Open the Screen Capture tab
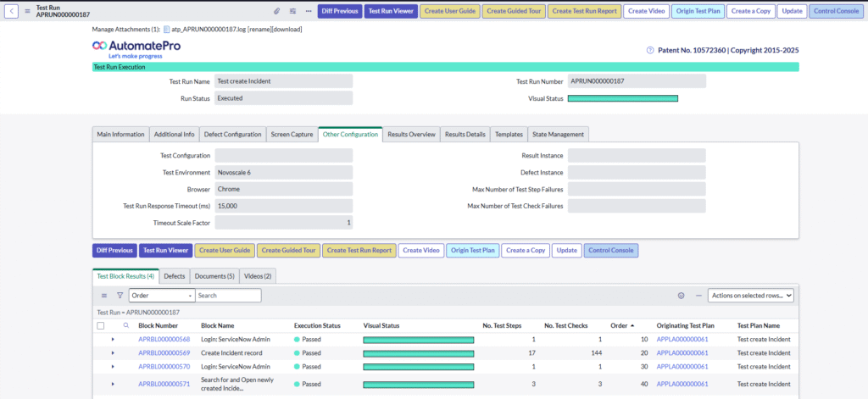The height and width of the screenshot is (399, 868). click(x=292, y=135)
